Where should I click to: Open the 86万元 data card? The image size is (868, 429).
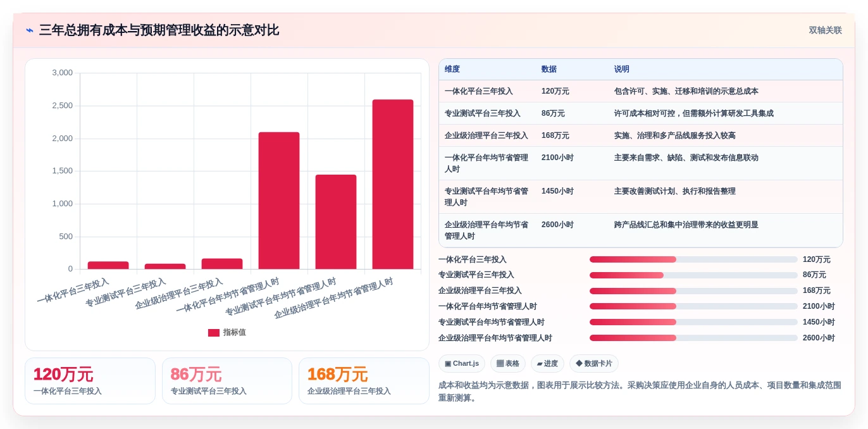click(x=227, y=381)
